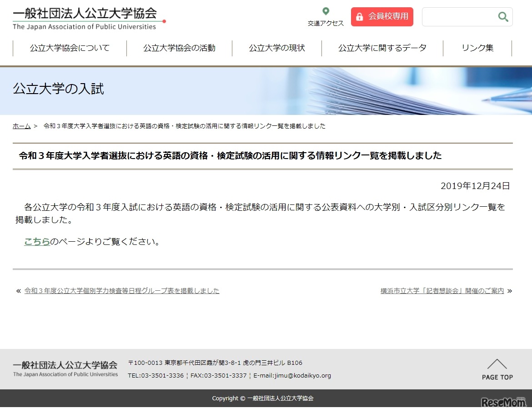Open the 公立大学協会の活動 menu

179,48
